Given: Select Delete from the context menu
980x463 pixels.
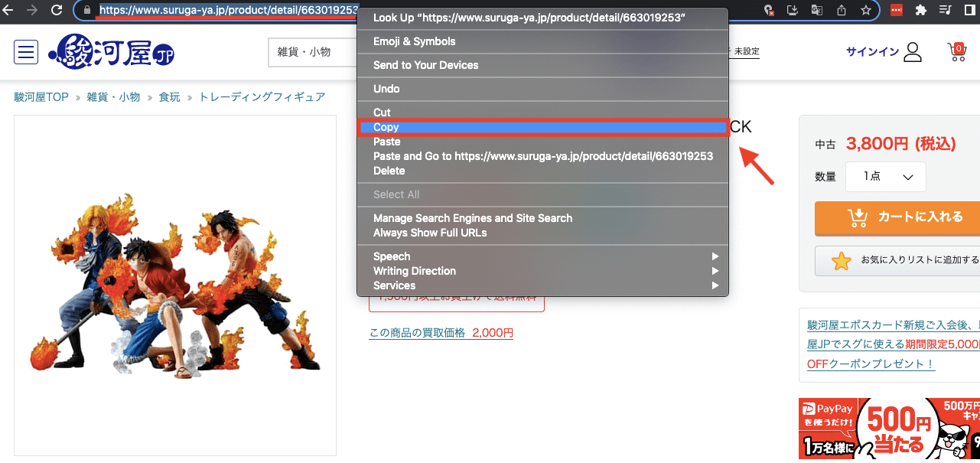Looking at the screenshot, I should (x=542, y=171).
